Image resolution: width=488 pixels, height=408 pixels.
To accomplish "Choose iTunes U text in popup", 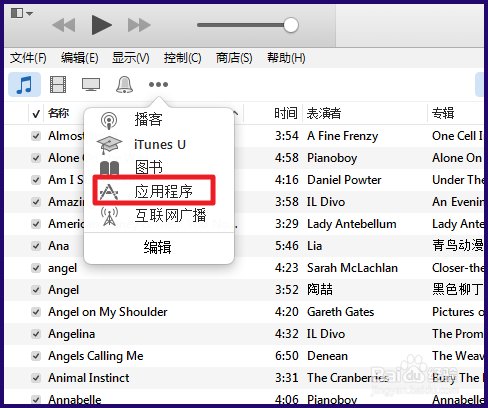I will 160,145.
